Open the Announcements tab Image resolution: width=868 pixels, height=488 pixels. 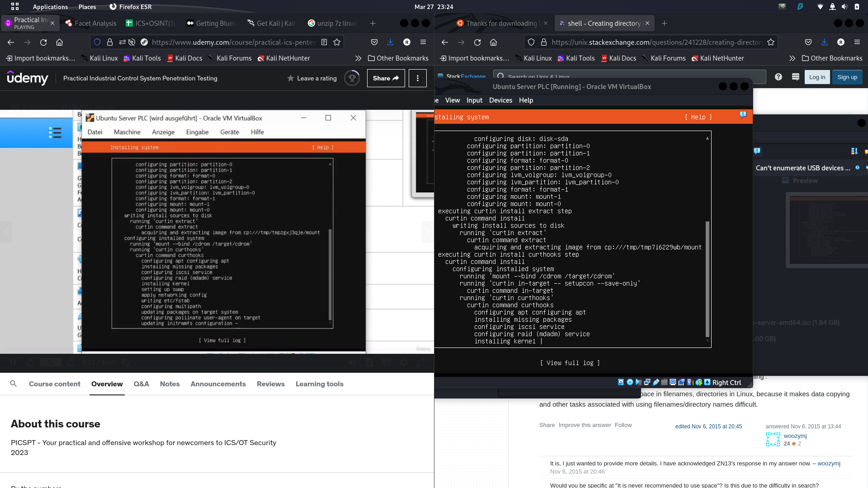click(218, 384)
